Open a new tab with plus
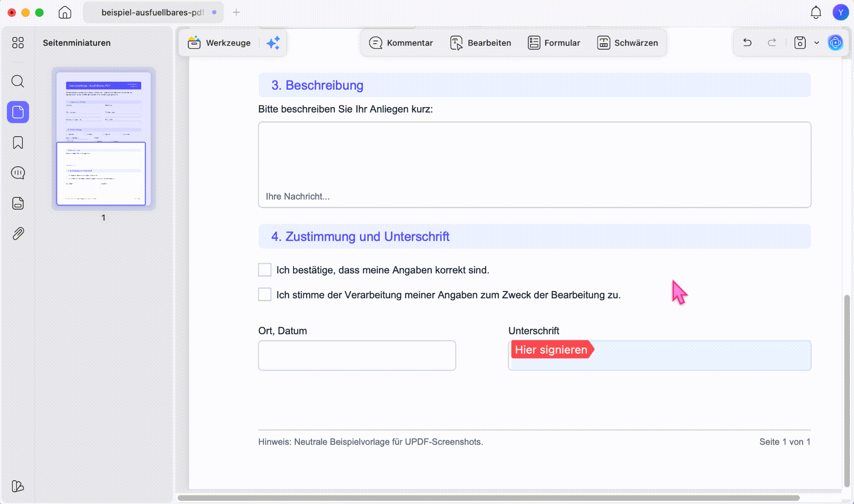Image resolution: width=854 pixels, height=504 pixels. (236, 12)
